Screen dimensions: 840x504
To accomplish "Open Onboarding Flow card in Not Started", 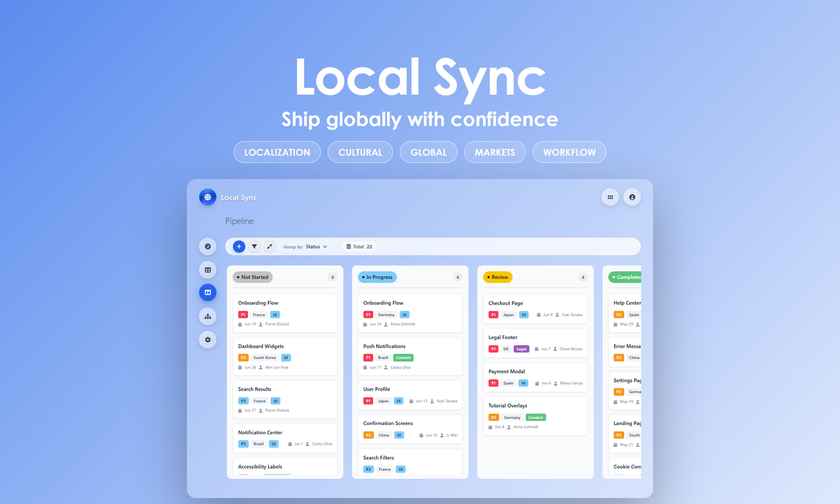I will click(x=285, y=313).
